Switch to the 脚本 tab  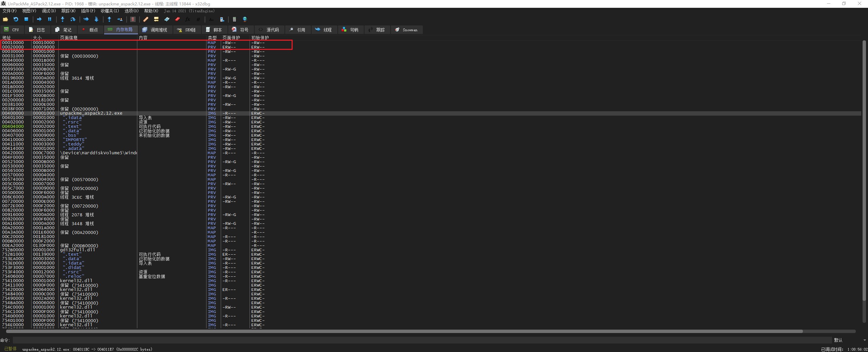coord(214,30)
